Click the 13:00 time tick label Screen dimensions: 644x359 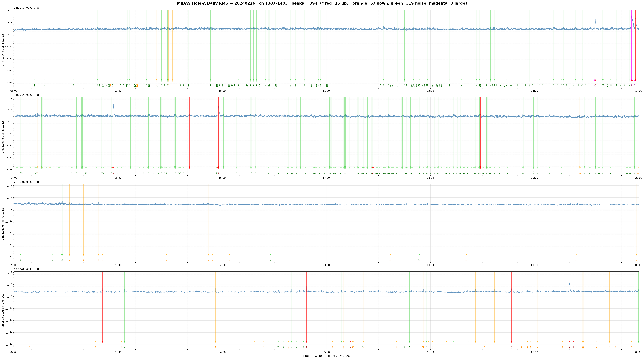pyautogui.click(x=535, y=91)
